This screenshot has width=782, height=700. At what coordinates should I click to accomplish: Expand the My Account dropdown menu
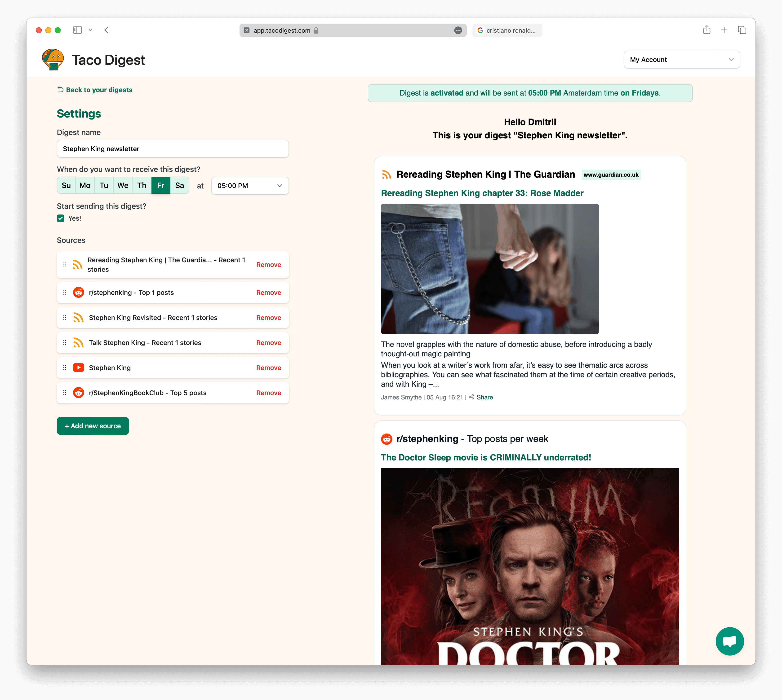pos(681,59)
